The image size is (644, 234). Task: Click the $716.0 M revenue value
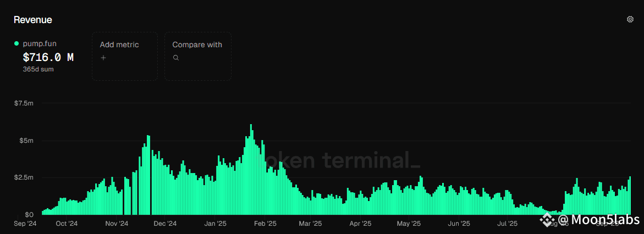(x=48, y=57)
